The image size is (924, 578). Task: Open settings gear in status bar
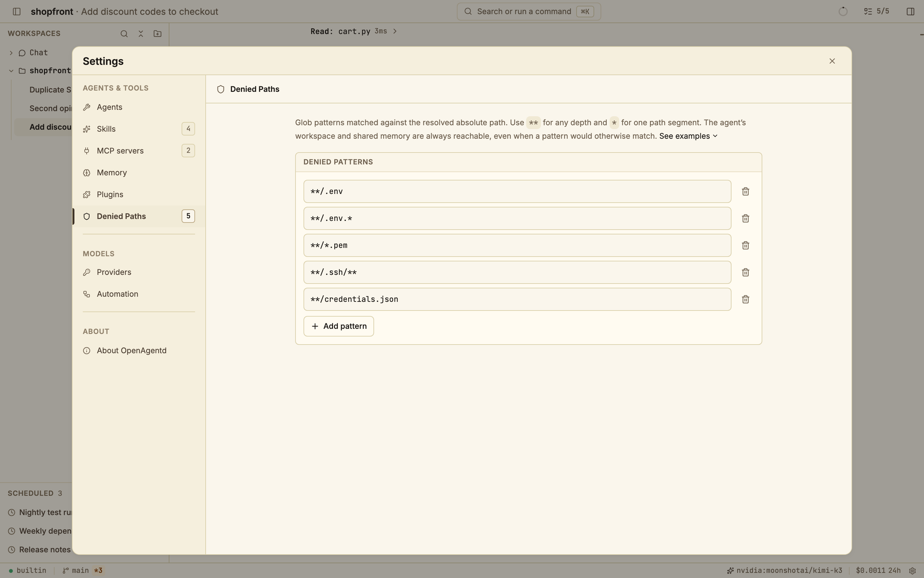point(912,571)
